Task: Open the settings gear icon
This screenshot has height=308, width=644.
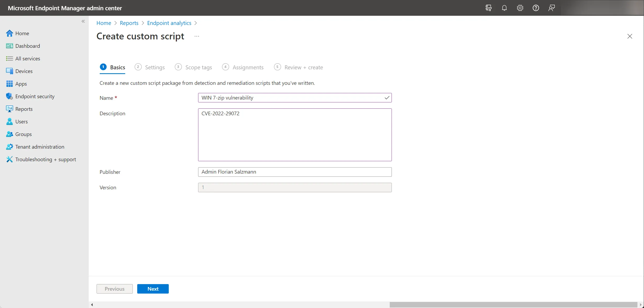Action: click(x=520, y=8)
